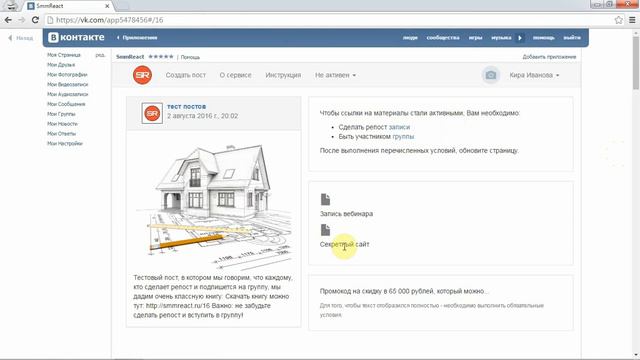Go to сообщества in the header

443,38
